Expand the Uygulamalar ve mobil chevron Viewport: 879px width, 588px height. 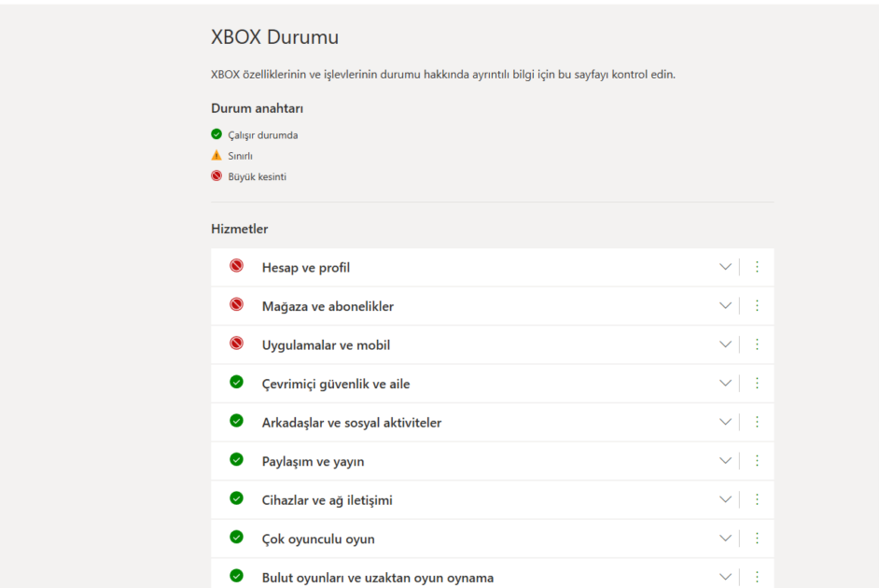point(725,344)
